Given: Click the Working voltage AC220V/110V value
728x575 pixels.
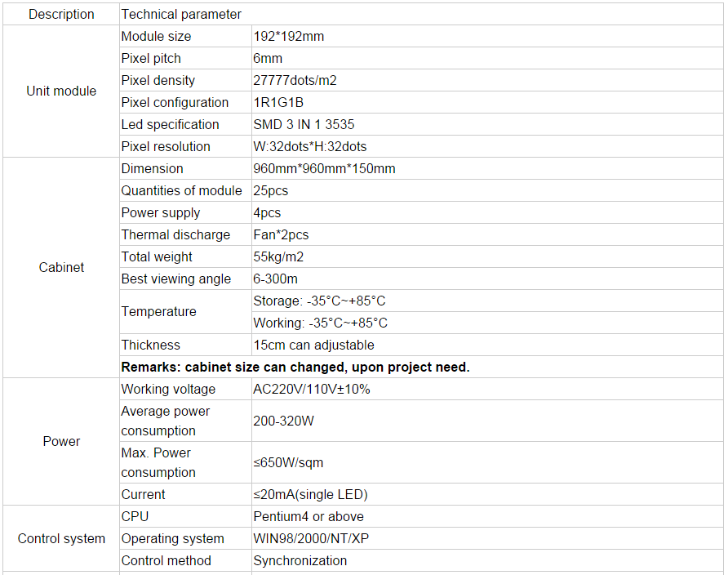Looking at the screenshot, I should point(312,390).
